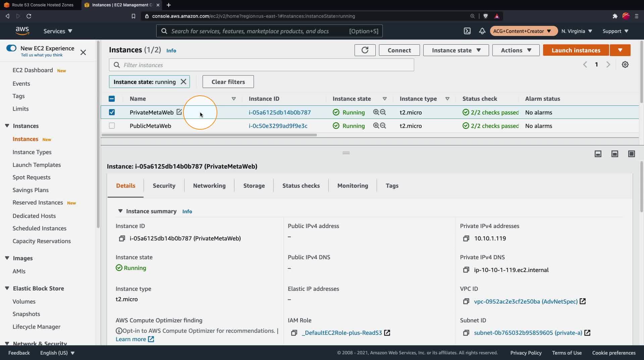Click edit name icon for PrivateMetaWeb

click(x=179, y=112)
